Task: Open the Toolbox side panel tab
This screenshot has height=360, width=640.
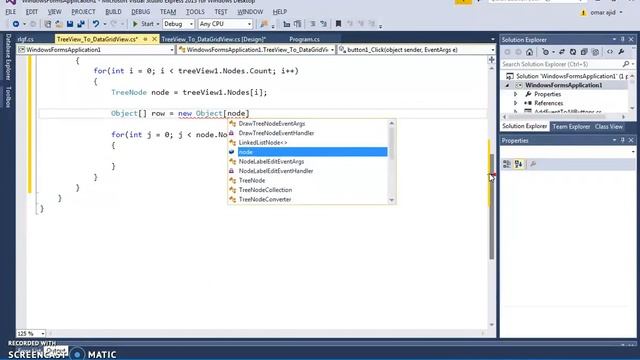Action: tap(8, 97)
